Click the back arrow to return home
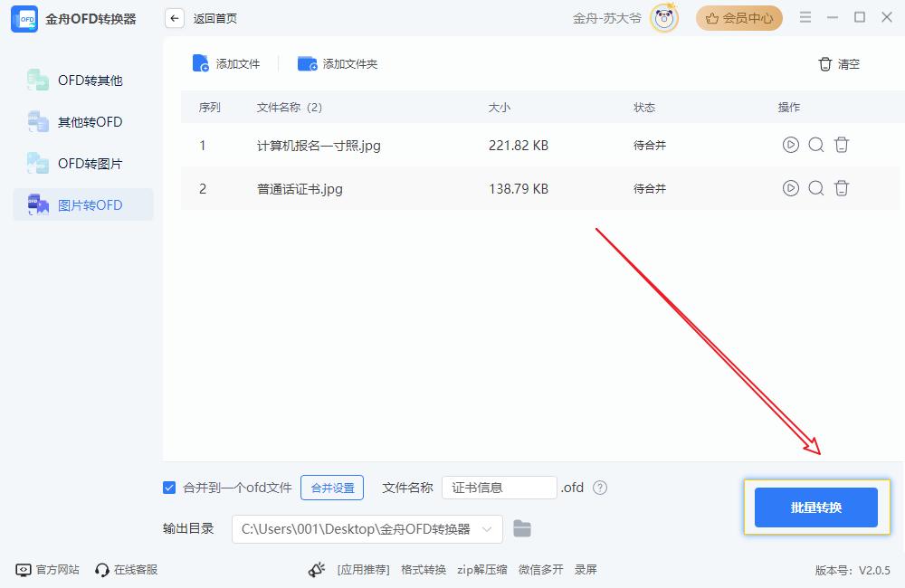Viewport: 905px width, 588px height. coord(175,18)
